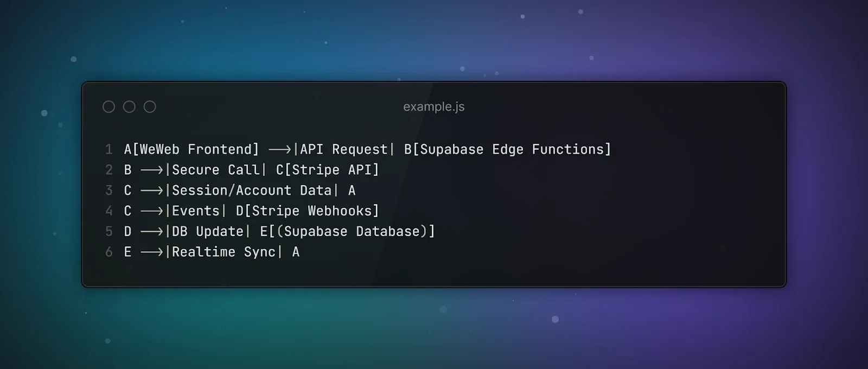This screenshot has width=868, height=369.
Task: Click line number 1 in the gutter
Action: (x=109, y=149)
